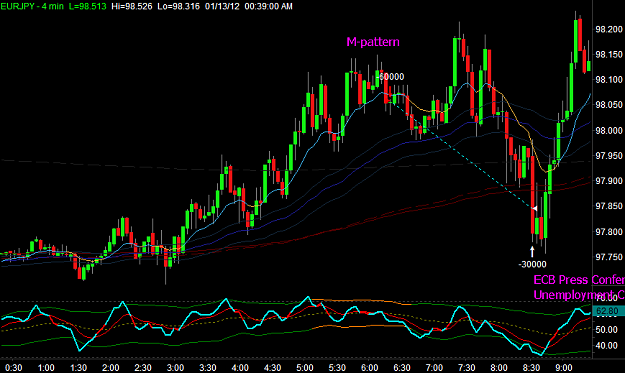The width and height of the screenshot is (625, 373).
Task: Click the 97.850 price axis label
Action: coord(609,206)
